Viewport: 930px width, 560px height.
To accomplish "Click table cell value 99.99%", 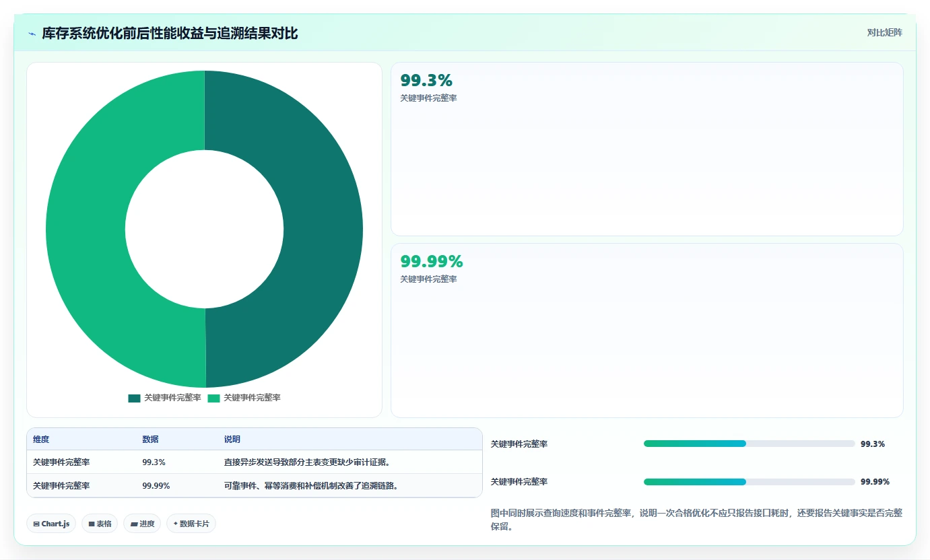I will (x=156, y=485).
